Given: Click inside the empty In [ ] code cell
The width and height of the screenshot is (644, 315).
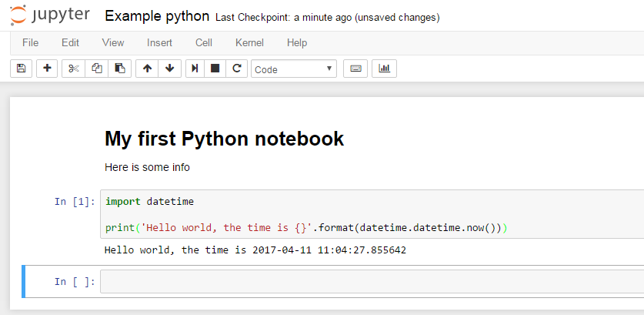Looking at the screenshot, I should [372, 281].
